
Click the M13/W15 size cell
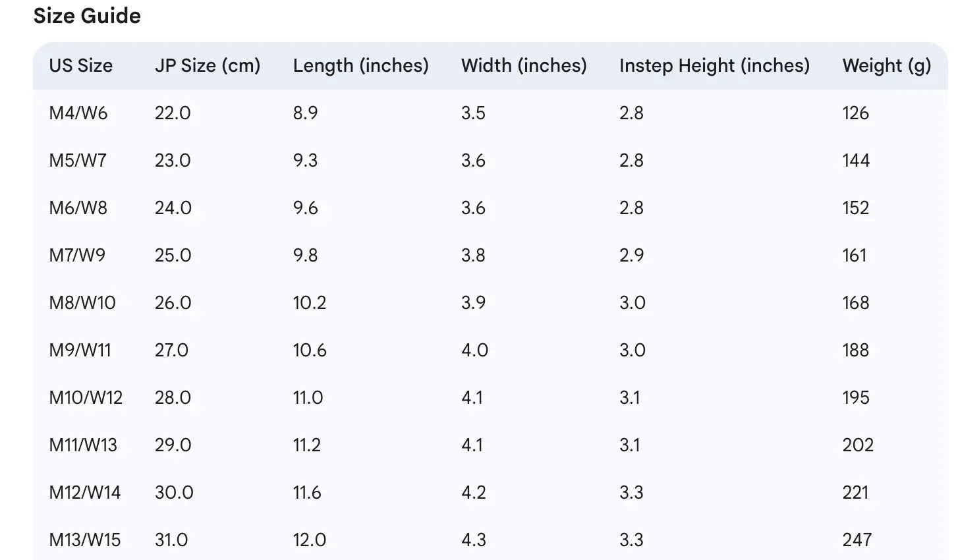(84, 540)
